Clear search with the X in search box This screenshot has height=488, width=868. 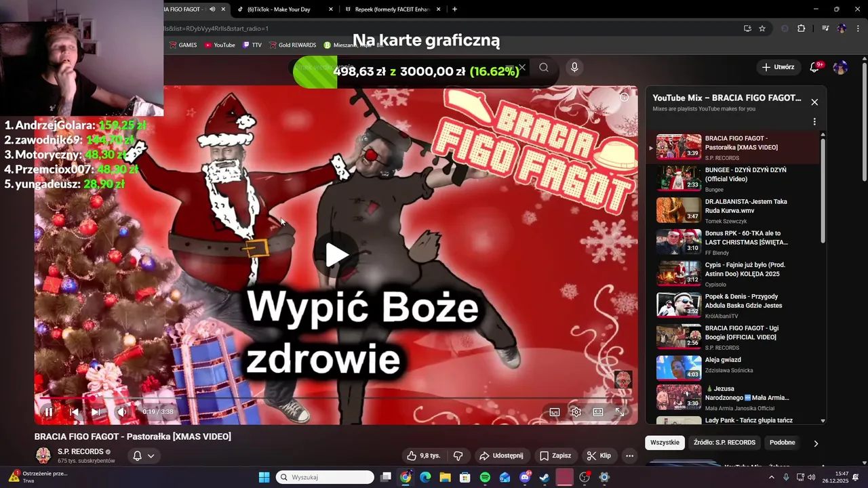(522, 67)
